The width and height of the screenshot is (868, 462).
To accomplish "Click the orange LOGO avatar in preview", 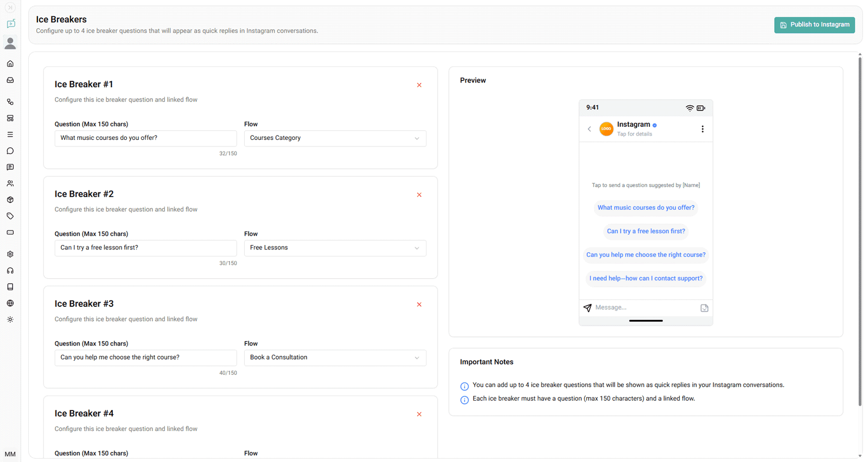I will coord(606,129).
